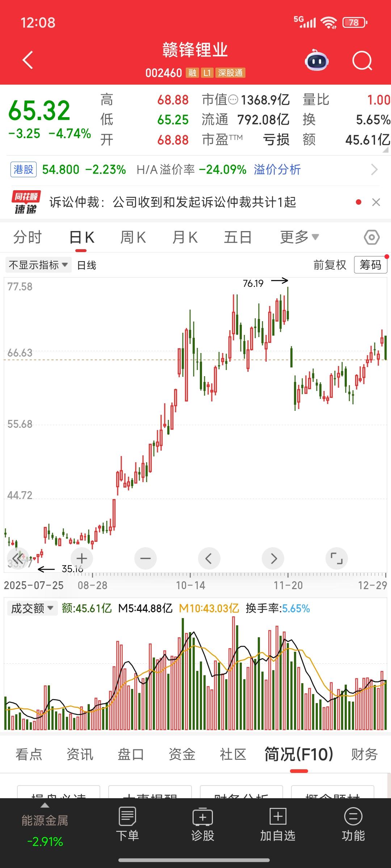The width and height of the screenshot is (391, 868).
Task: Open 溢价分析 link
Action: coord(277,169)
